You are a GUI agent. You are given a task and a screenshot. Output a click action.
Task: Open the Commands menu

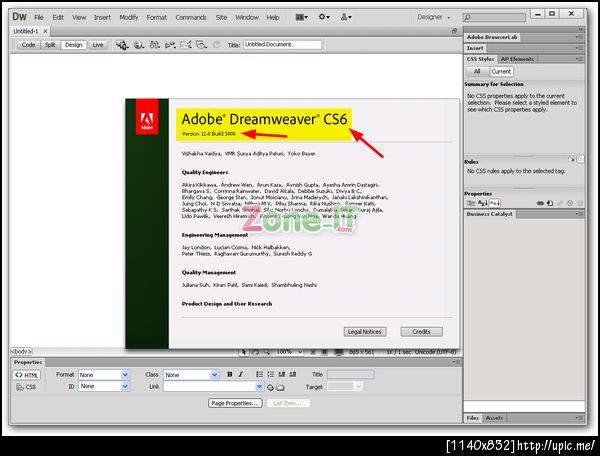click(x=191, y=17)
